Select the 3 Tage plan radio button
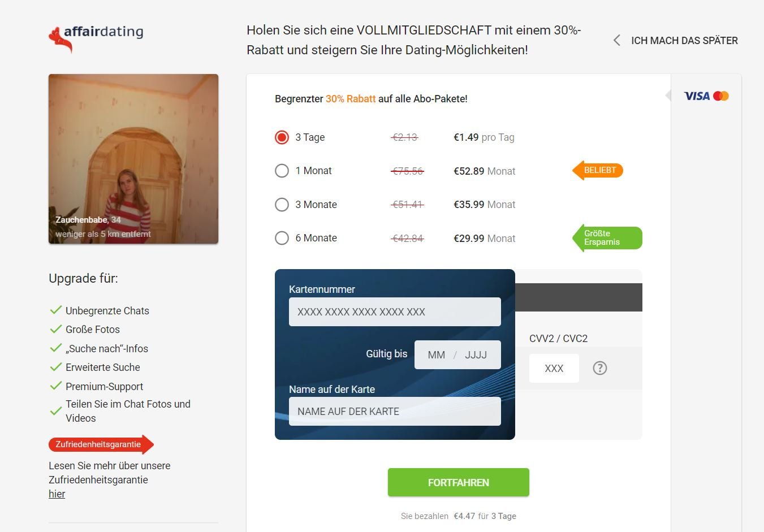764x532 pixels. pyautogui.click(x=282, y=137)
